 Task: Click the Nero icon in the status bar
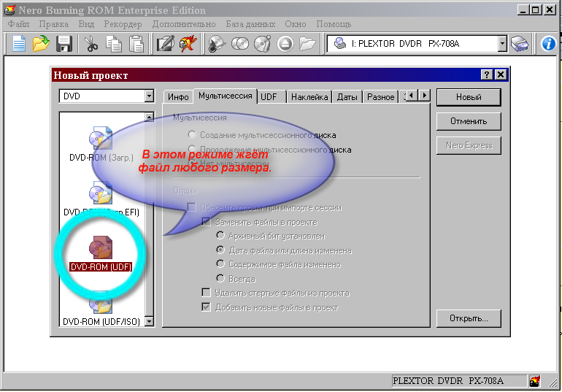(x=534, y=380)
